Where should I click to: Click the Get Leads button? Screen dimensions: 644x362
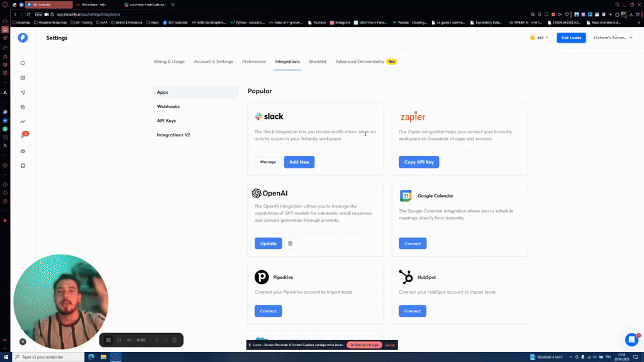(x=571, y=38)
